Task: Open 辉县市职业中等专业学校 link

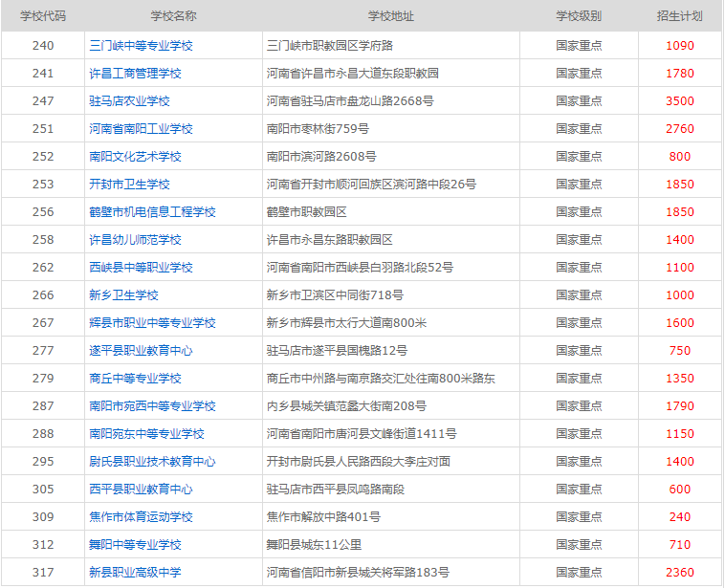Action: click(x=152, y=322)
